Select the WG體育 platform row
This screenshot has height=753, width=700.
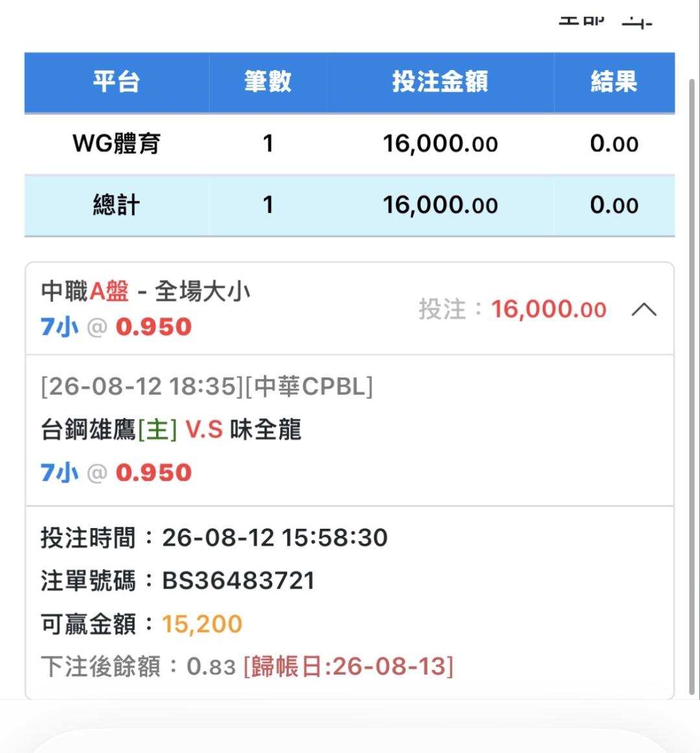[x=350, y=144]
